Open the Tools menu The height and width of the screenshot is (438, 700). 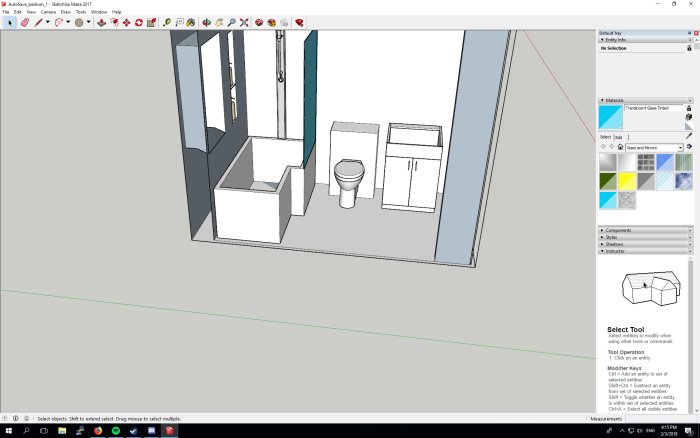[x=81, y=12]
